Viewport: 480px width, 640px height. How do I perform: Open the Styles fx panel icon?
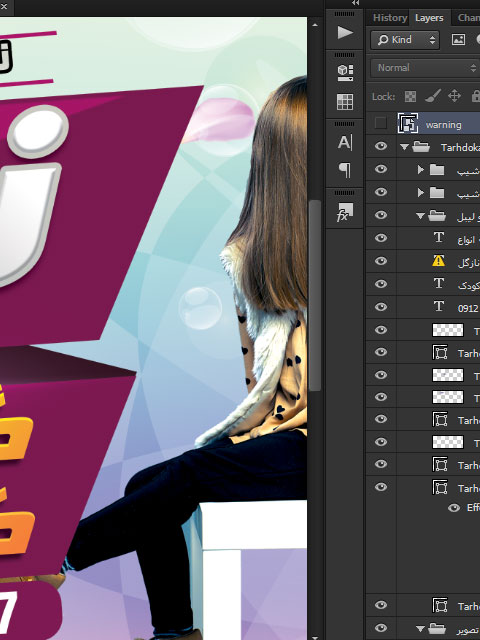point(345,212)
